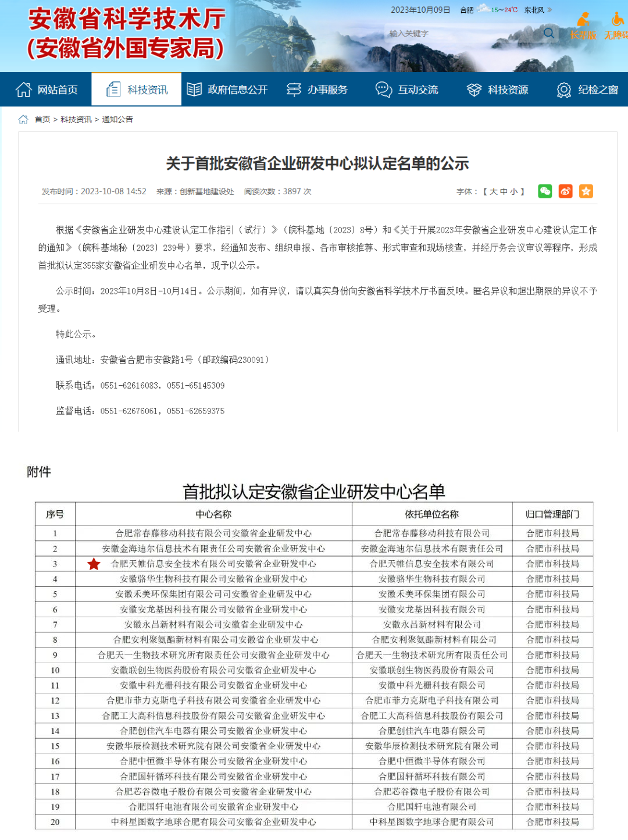Viewport: 628px width, 840px height.
Task: Click the 科技资讯 breadcrumb link
Action: click(76, 119)
